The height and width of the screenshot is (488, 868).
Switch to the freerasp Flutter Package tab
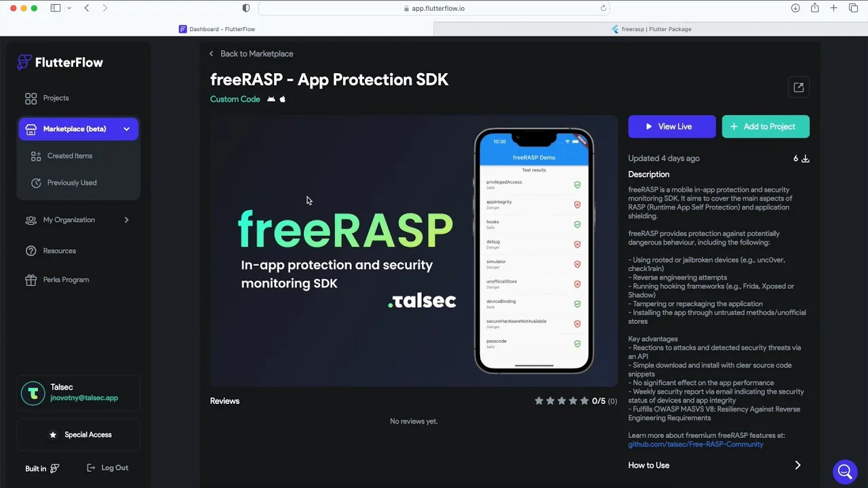(x=651, y=29)
